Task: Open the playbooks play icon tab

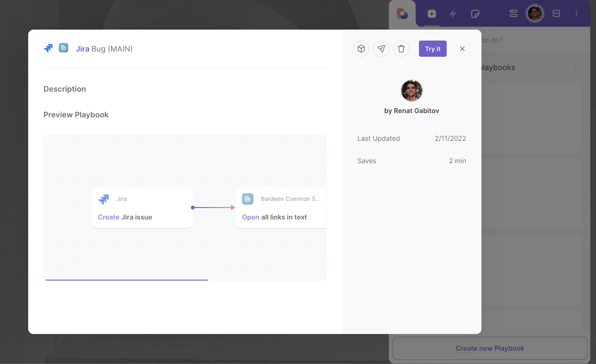Action: click(432, 14)
